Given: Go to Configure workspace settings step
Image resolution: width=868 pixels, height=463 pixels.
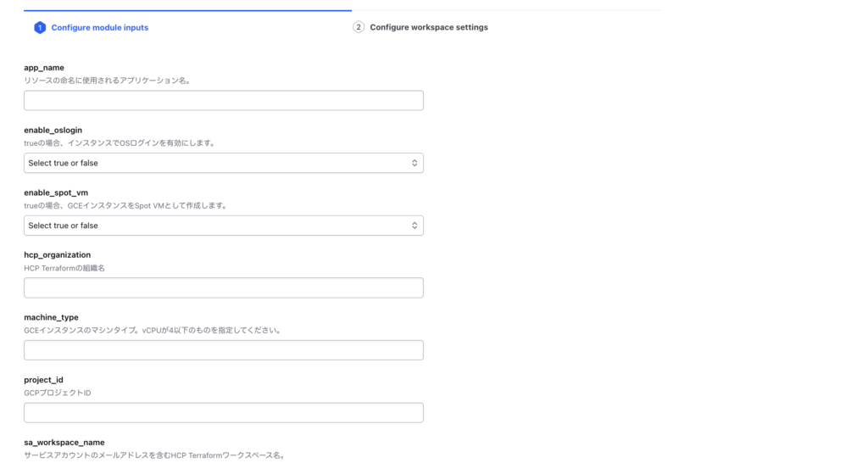Looking at the screenshot, I should [x=428, y=27].
